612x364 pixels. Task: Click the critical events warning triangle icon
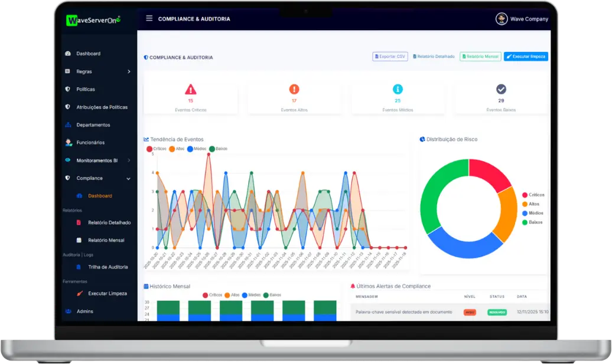(190, 90)
